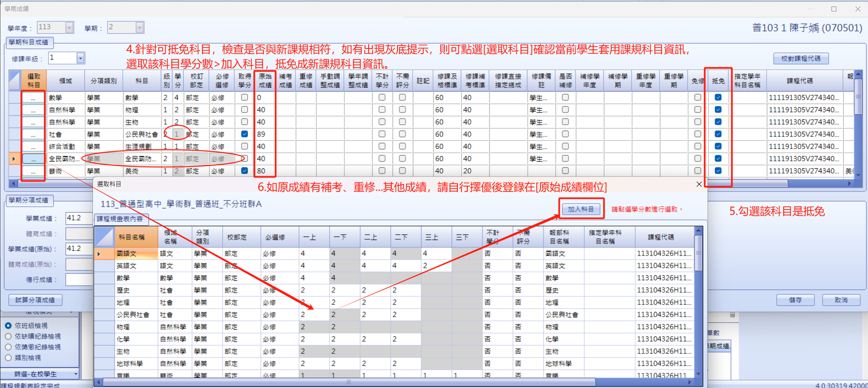Maximize the 學期成績 window
The width and height of the screenshot is (868, 388).
(834, 9)
